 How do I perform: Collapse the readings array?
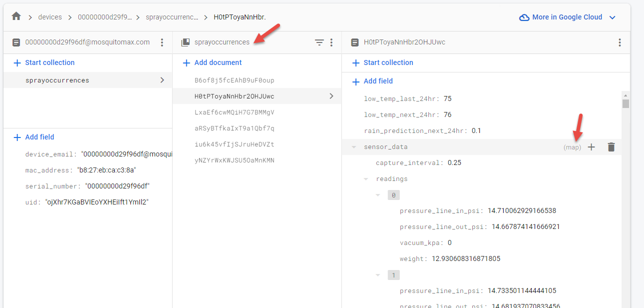[x=366, y=178]
